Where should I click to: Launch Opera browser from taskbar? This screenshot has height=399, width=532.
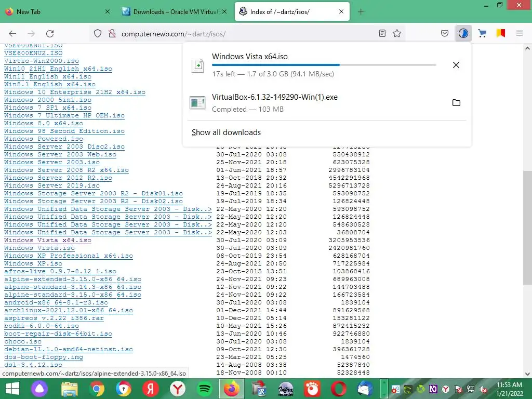point(339,389)
